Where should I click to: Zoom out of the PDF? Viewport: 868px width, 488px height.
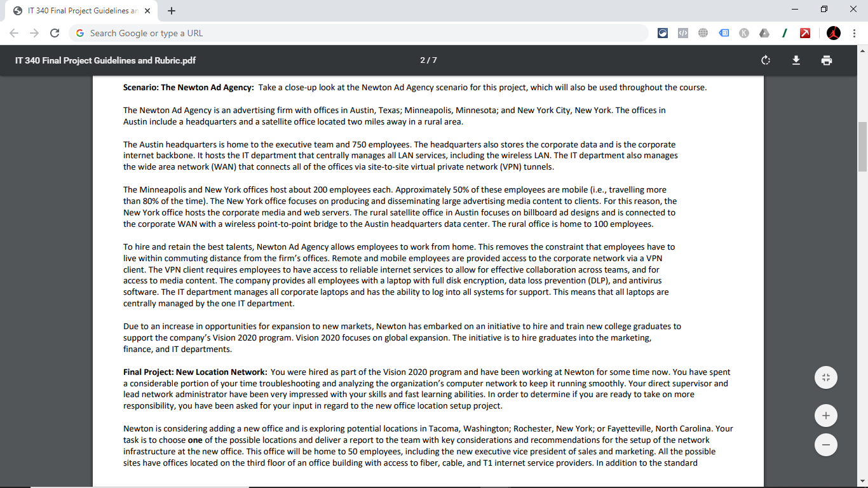(825, 444)
